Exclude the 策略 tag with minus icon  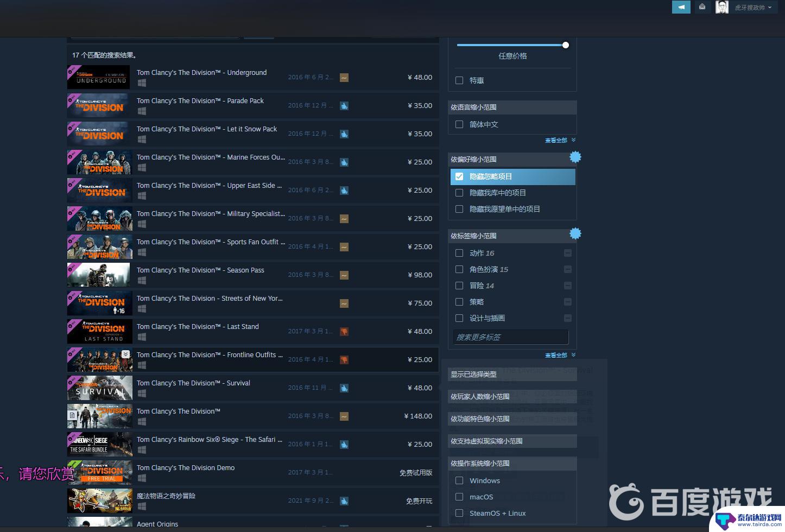(568, 302)
